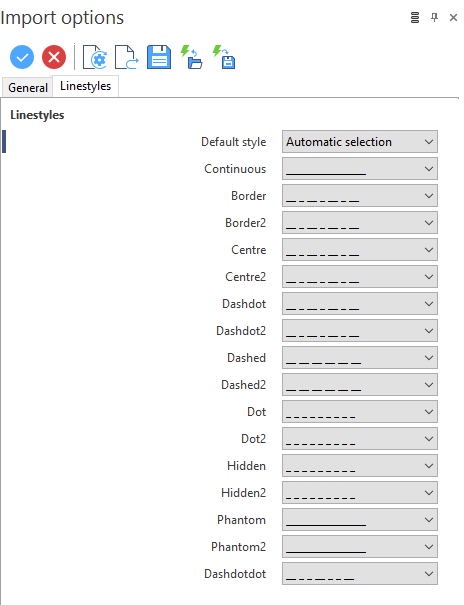Open the panel options menu icon
Image resolution: width=464 pixels, height=605 pixels.
pos(415,17)
